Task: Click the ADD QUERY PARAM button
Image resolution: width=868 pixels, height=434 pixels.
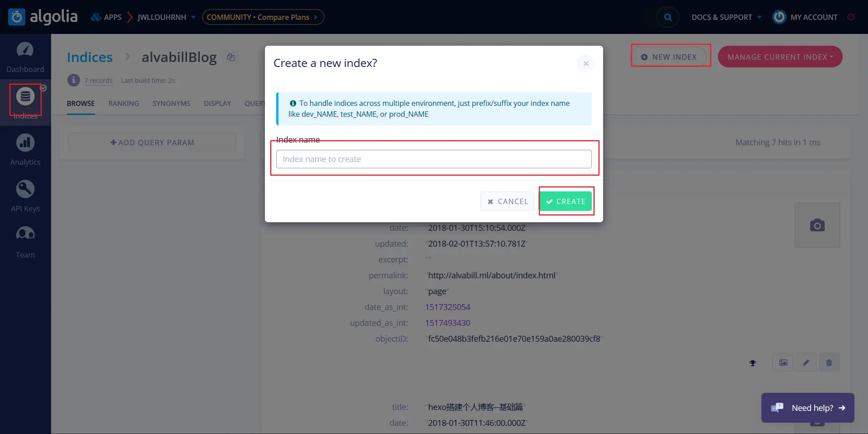Action: click(152, 143)
